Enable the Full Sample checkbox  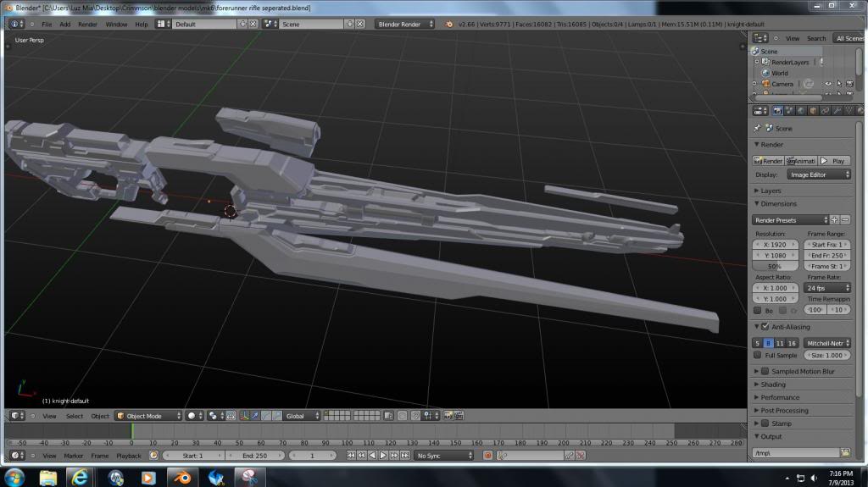[757, 355]
